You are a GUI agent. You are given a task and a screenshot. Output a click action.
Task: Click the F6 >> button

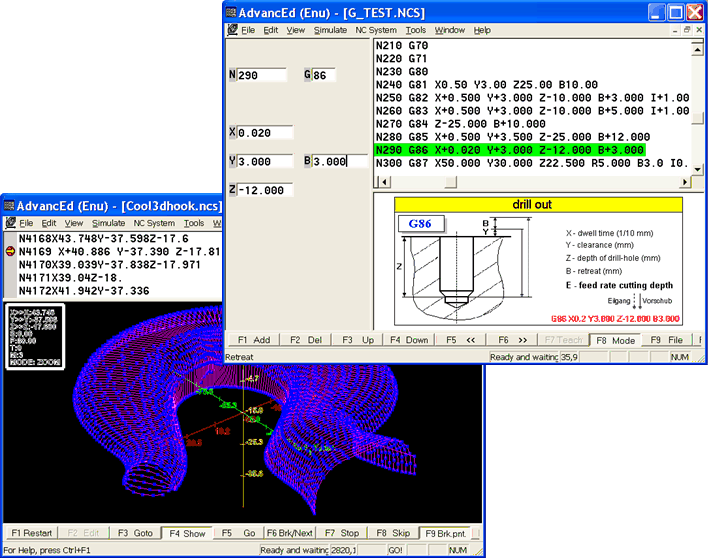[512, 340]
